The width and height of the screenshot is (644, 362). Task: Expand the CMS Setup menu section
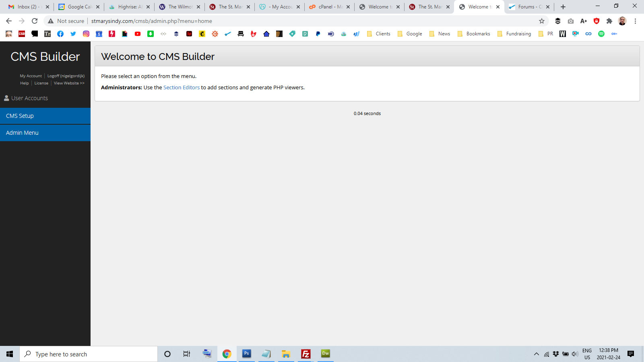tap(20, 116)
